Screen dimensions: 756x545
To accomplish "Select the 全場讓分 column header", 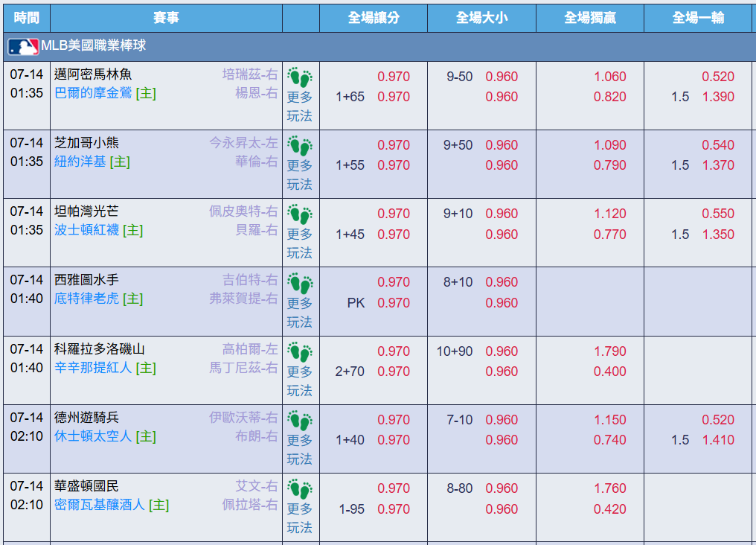I will 374,18.
